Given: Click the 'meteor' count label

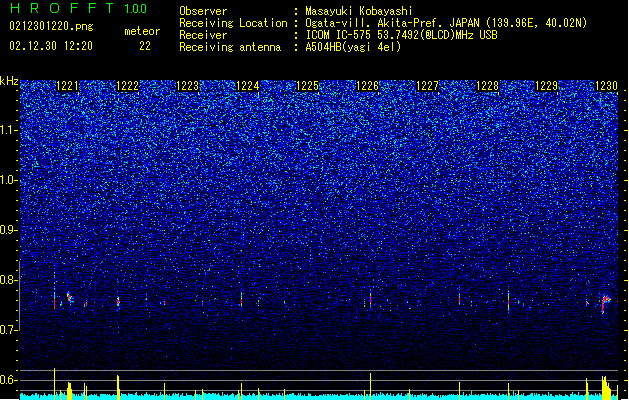Looking at the screenshot, I should coord(142,31).
